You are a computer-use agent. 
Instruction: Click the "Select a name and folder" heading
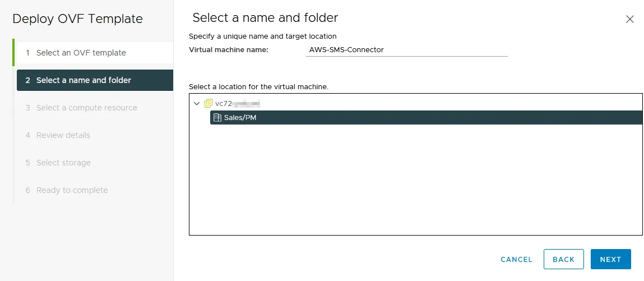(265, 18)
